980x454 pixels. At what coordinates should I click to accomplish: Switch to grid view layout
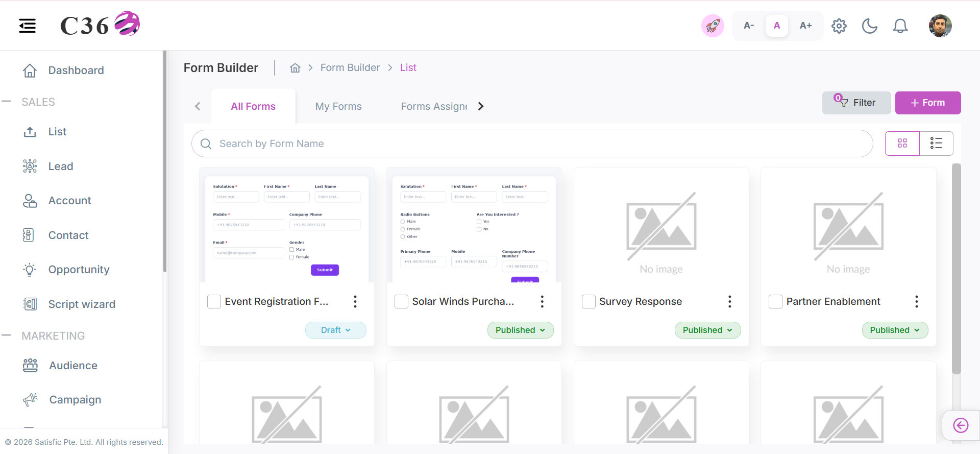click(902, 144)
